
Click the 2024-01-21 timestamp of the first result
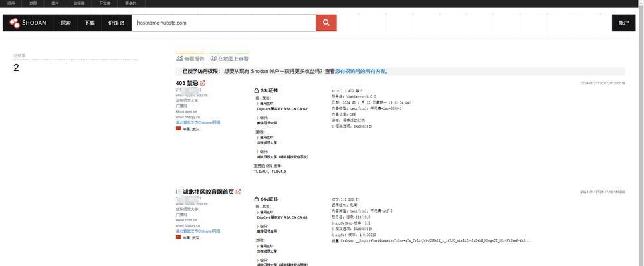pyautogui.click(x=603, y=83)
